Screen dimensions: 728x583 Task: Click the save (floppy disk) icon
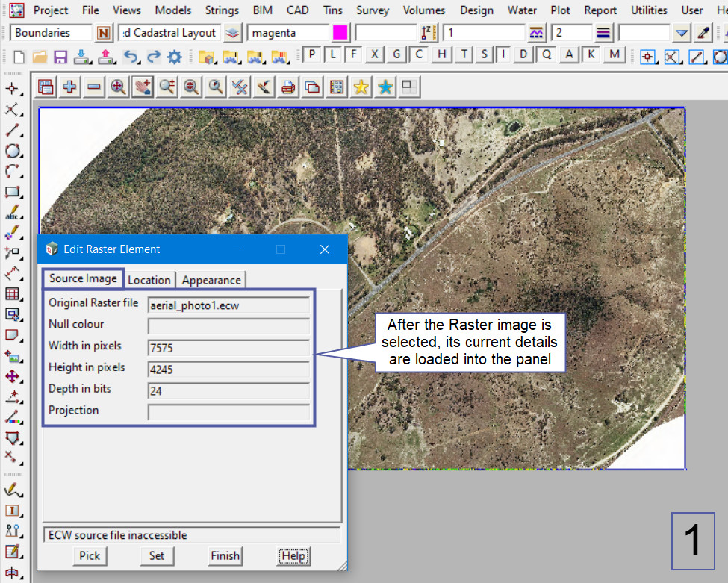(61, 57)
